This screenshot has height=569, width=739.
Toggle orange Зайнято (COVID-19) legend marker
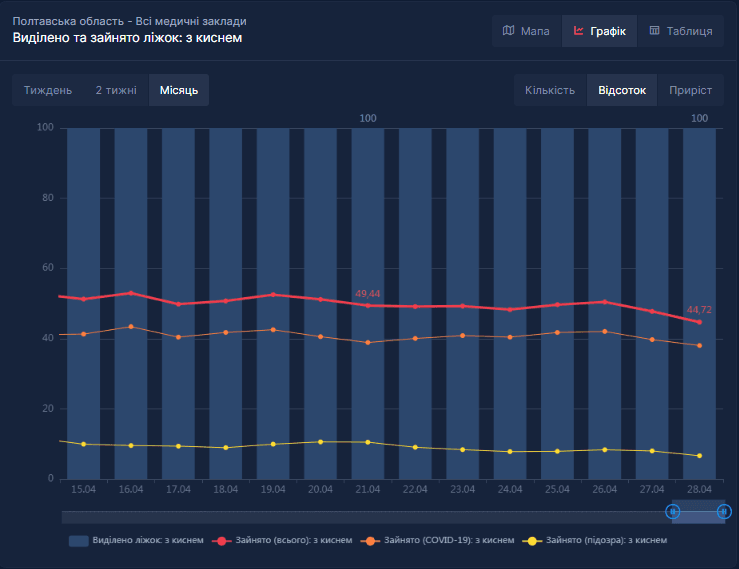[370, 541]
